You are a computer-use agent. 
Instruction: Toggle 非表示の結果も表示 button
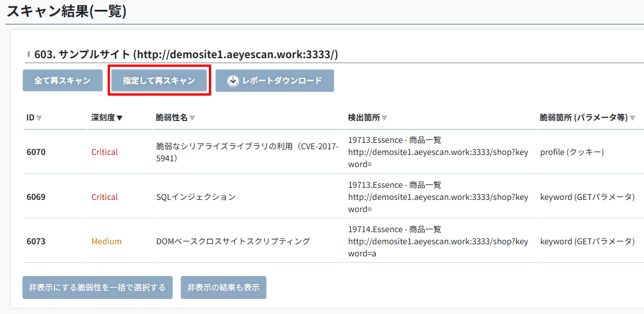pos(223,287)
